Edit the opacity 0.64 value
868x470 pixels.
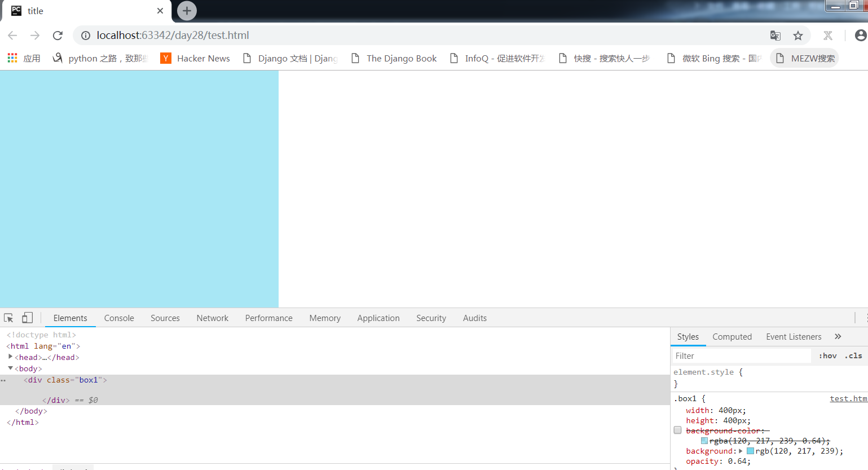point(737,462)
